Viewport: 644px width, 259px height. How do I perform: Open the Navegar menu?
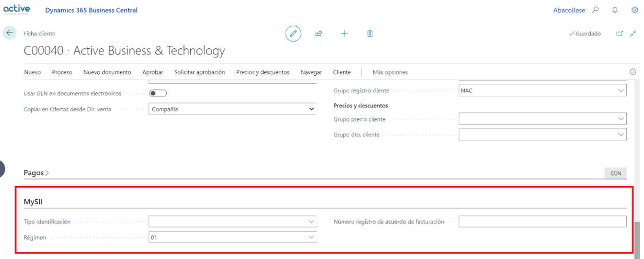click(x=311, y=72)
